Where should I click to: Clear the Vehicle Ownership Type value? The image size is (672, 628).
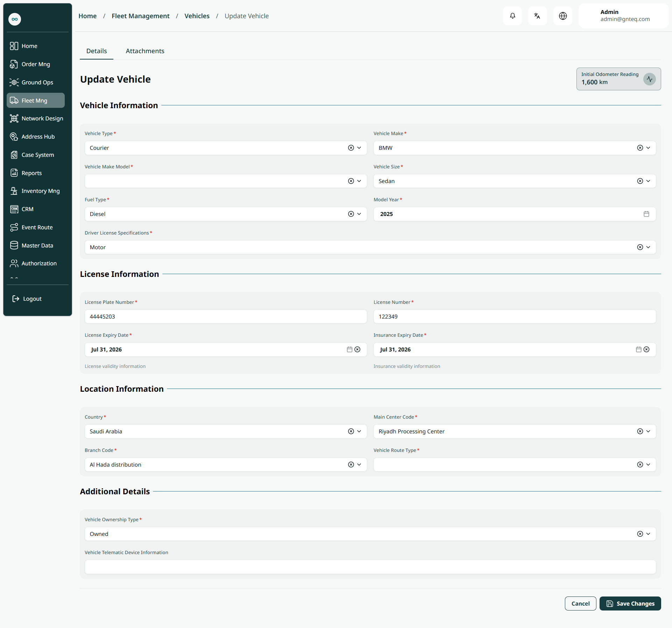tap(640, 534)
